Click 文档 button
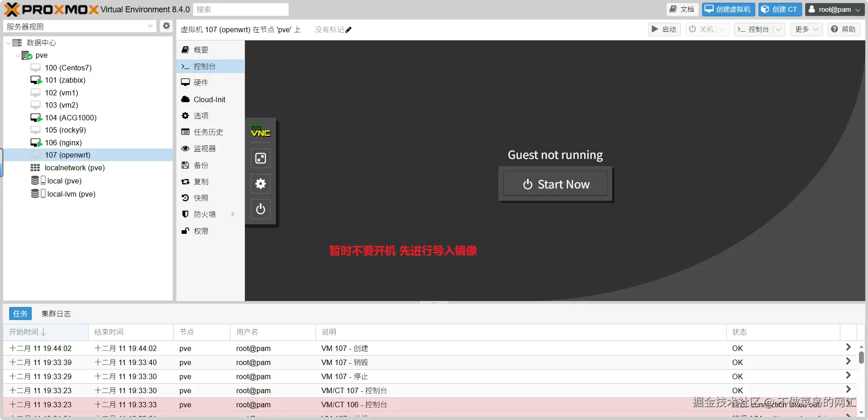Viewport: 868px width, 420px height. (x=682, y=9)
